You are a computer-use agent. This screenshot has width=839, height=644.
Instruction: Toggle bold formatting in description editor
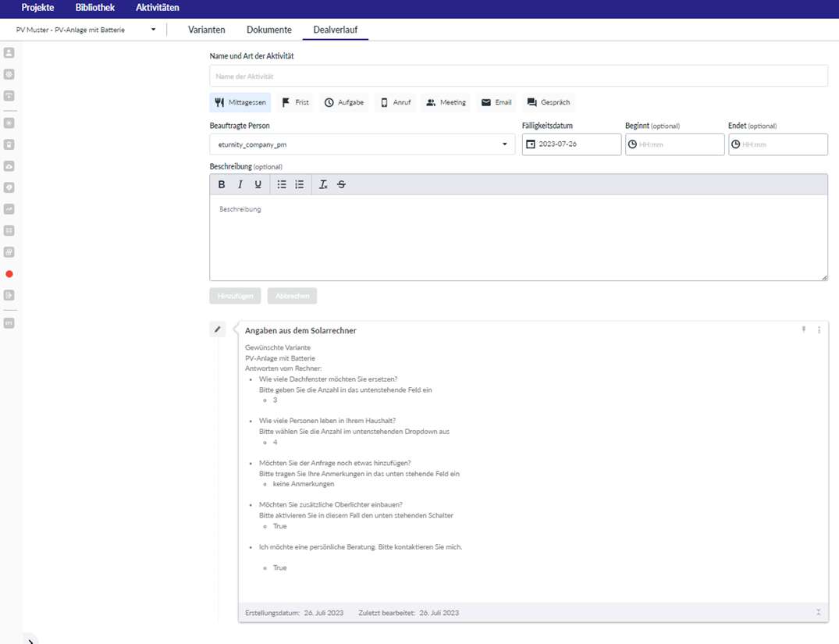click(x=222, y=185)
